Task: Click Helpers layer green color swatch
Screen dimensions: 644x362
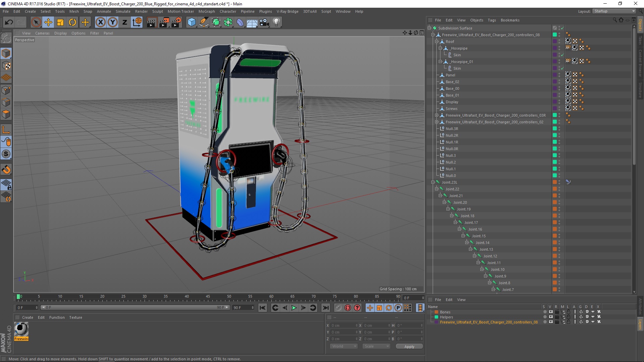Action: click(436, 317)
